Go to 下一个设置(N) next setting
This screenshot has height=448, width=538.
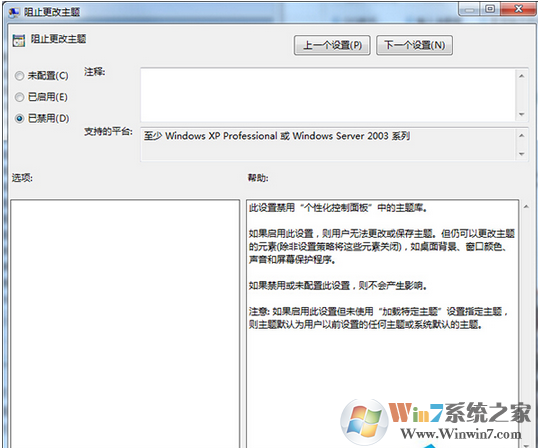(414, 45)
